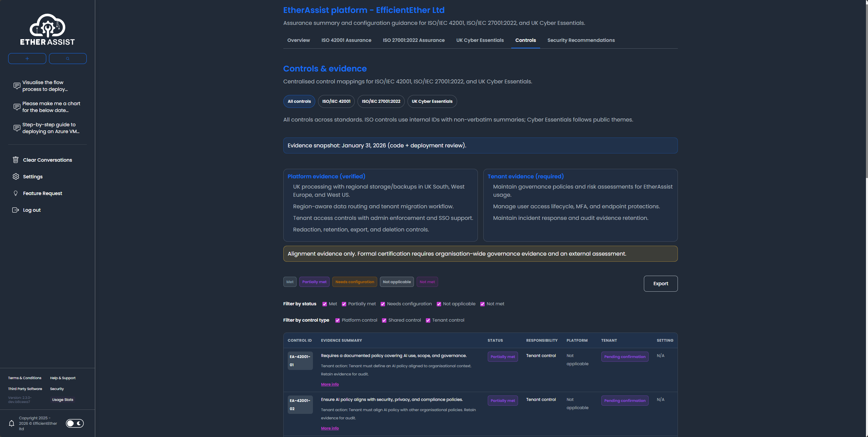
Task: Open Help & Support link
Action: click(63, 378)
